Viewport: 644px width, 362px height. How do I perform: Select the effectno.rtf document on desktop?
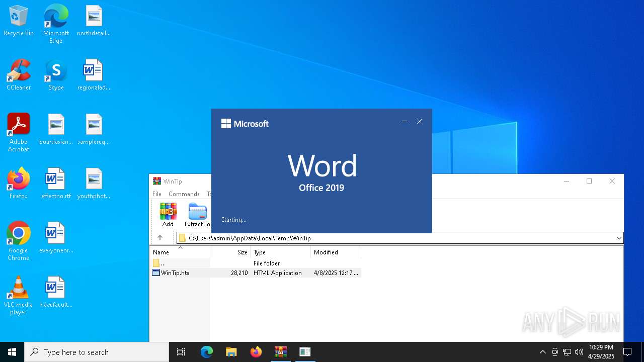click(x=56, y=184)
